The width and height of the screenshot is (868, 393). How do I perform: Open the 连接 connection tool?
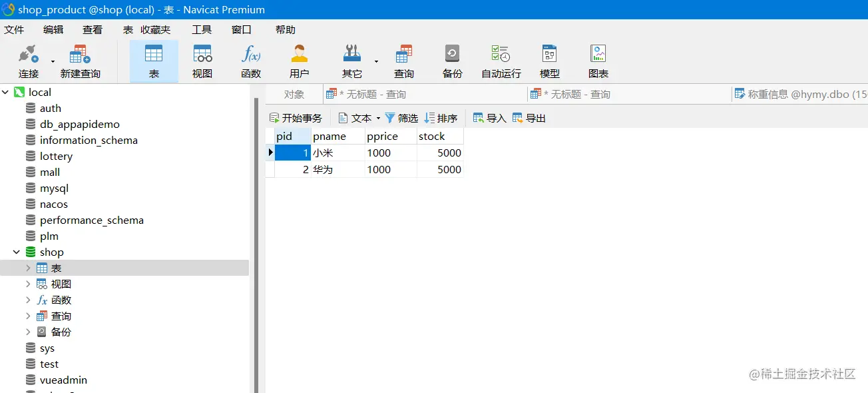point(29,61)
